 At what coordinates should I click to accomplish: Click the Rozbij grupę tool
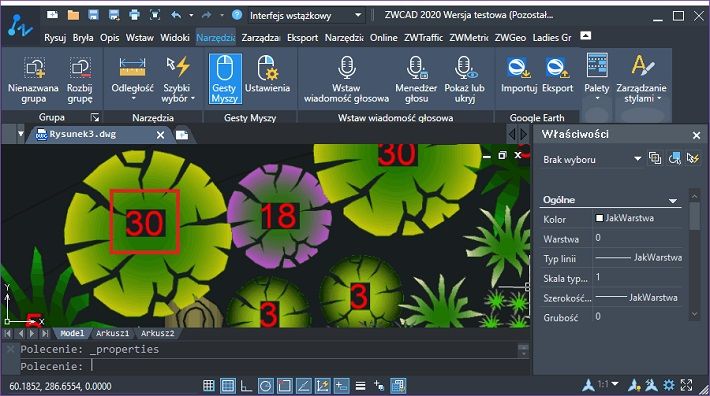[x=80, y=80]
